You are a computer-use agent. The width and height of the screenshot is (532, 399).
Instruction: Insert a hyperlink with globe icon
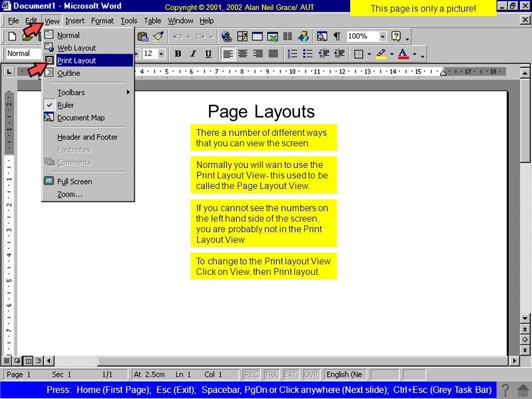pyautogui.click(x=226, y=37)
